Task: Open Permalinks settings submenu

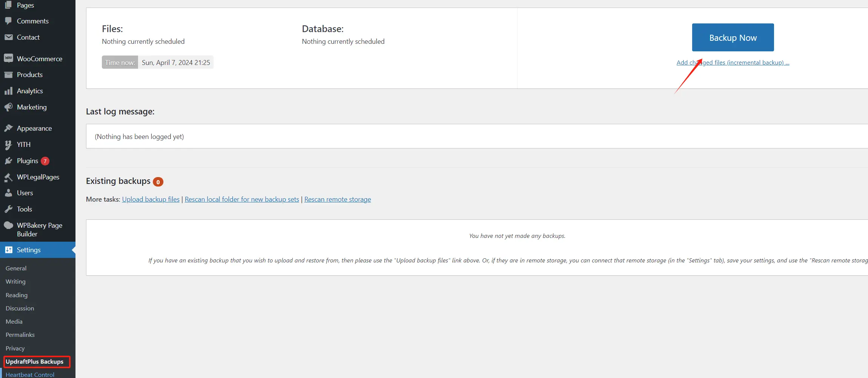Action: pyautogui.click(x=20, y=335)
